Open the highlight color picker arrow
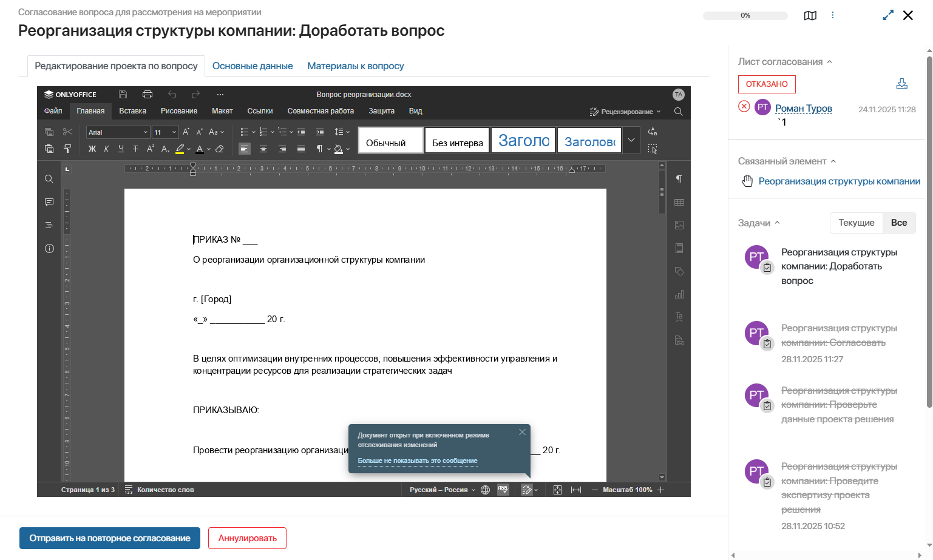Screen dimensions: 933x560 pos(189,149)
